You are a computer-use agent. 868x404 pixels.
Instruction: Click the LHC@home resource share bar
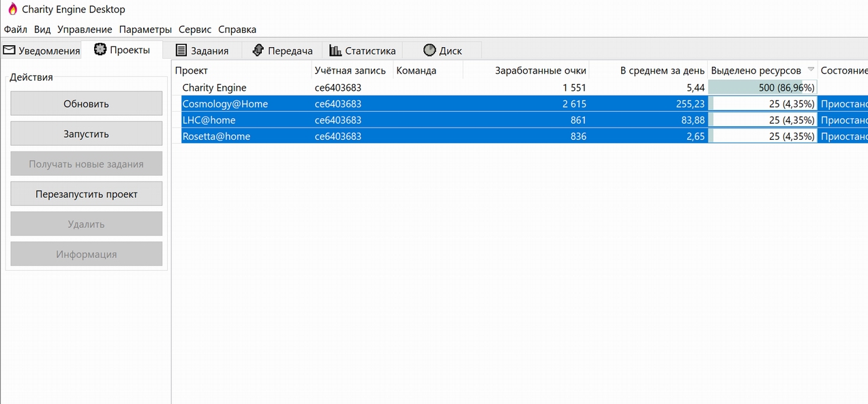tap(762, 120)
